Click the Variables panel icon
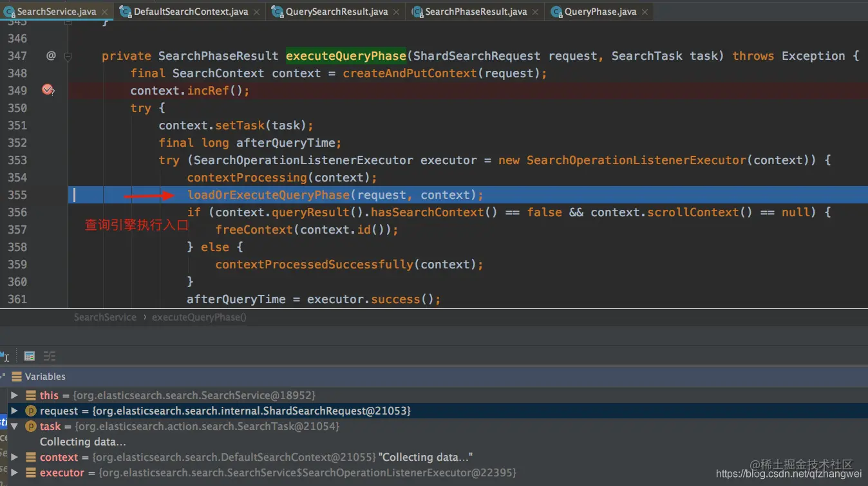Image resolution: width=868 pixels, height=486 pixels. [x=17, y=377]
